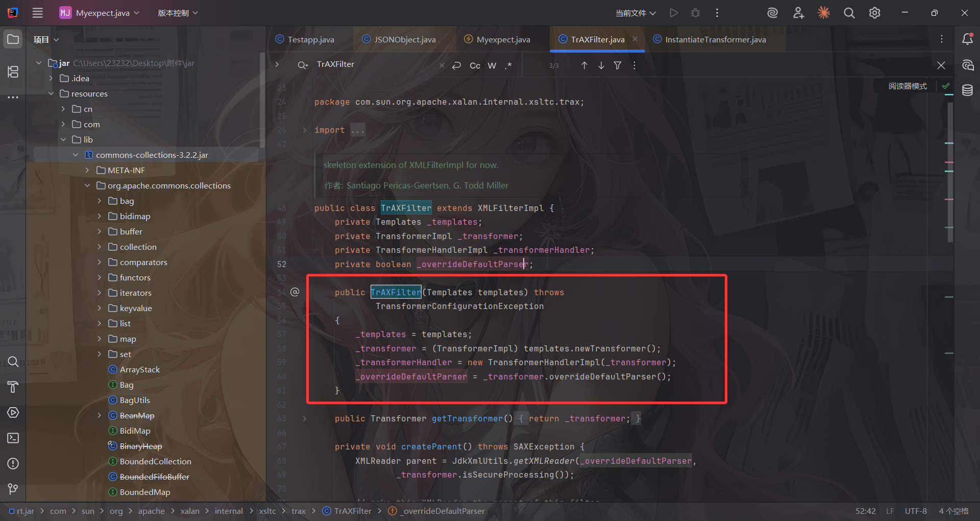The image size is (980, 521).
Task: Open the Notifications bell icon
Action: [967, 39]
